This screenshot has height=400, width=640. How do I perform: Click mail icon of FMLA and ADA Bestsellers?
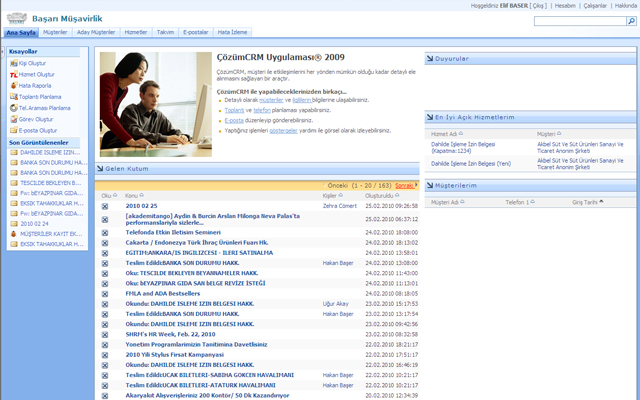(105, 294)
